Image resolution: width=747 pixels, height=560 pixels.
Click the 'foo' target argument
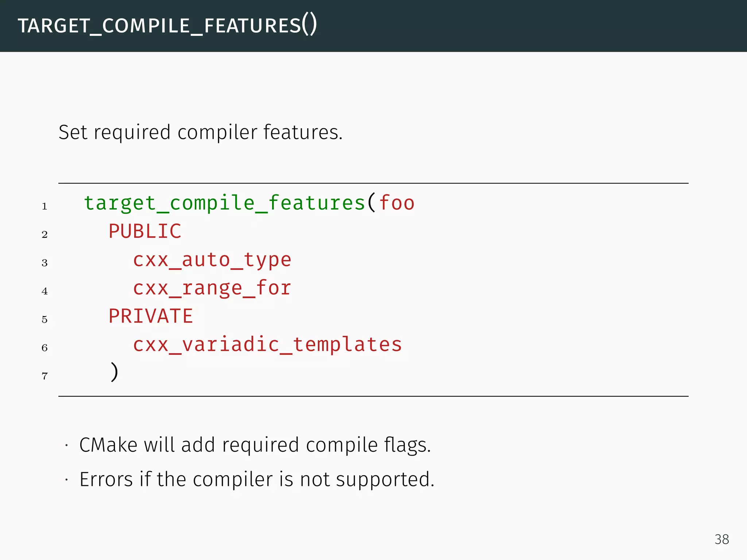point(397,203)
